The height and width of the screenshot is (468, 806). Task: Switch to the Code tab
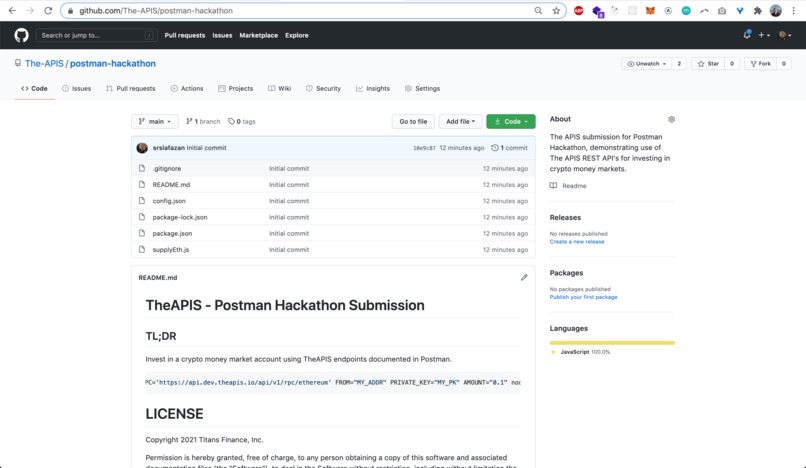[34, 88]
